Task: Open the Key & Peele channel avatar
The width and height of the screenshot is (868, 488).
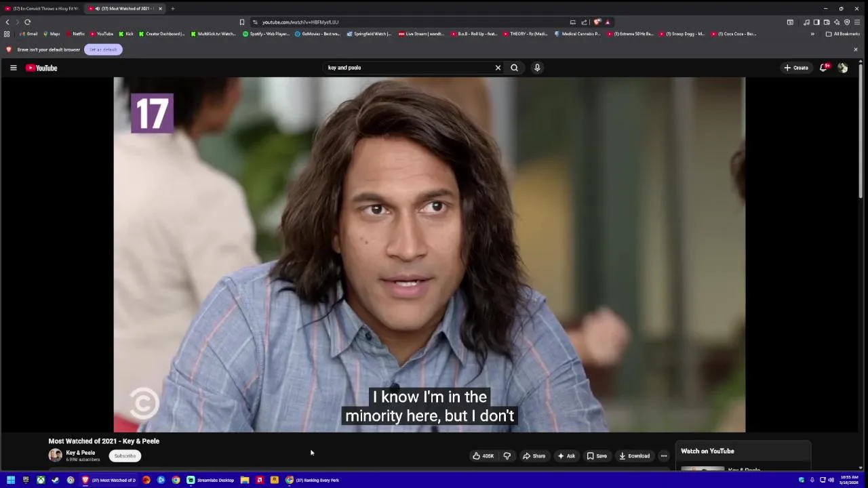Action: [x=55, y=455]
